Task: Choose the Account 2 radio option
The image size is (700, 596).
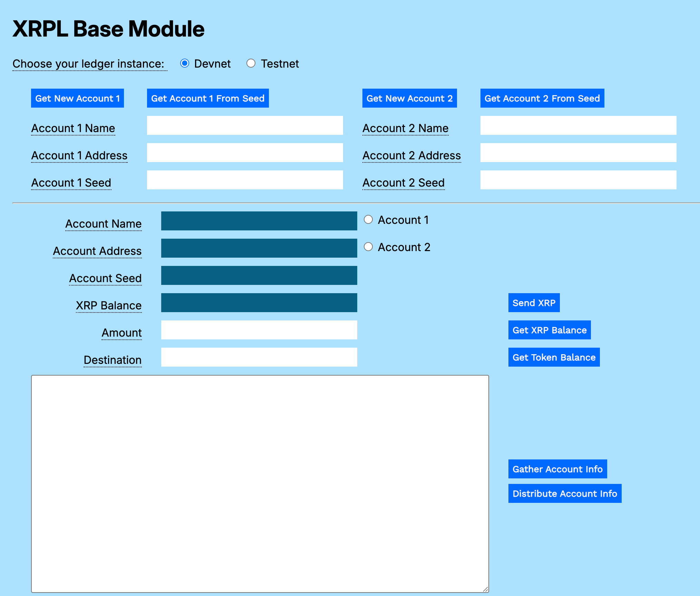Action: pyautogui.click(x=368, y=247)
